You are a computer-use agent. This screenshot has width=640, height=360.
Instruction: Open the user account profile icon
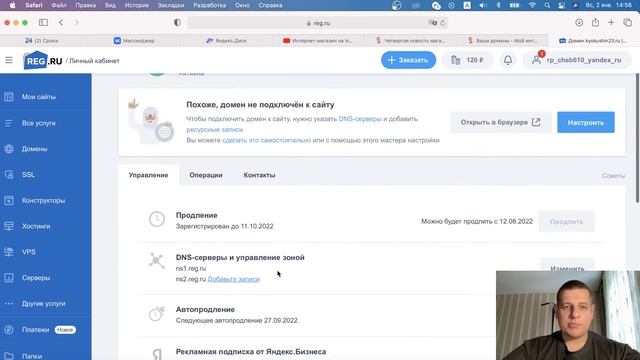536,60
